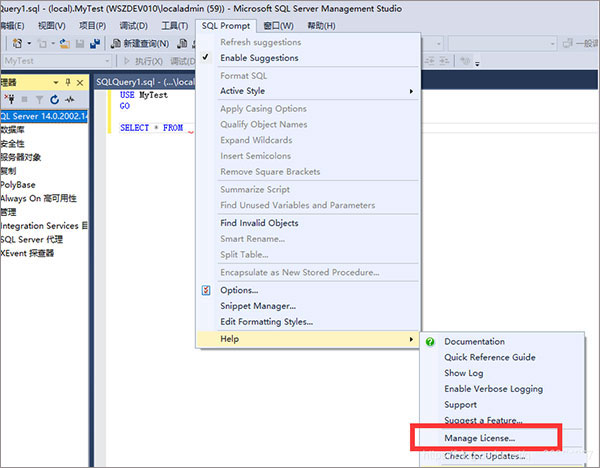The width and height of the screenshot is (600, 468).
Task: Click the New Project toolbar icon
Action: (x=18, y=44)
